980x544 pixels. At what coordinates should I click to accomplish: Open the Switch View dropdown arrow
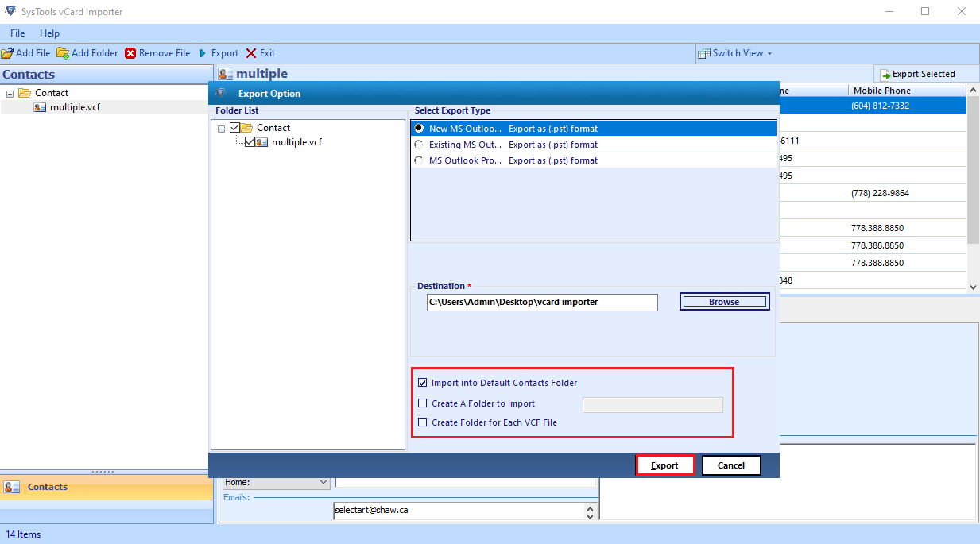(769, 53)
